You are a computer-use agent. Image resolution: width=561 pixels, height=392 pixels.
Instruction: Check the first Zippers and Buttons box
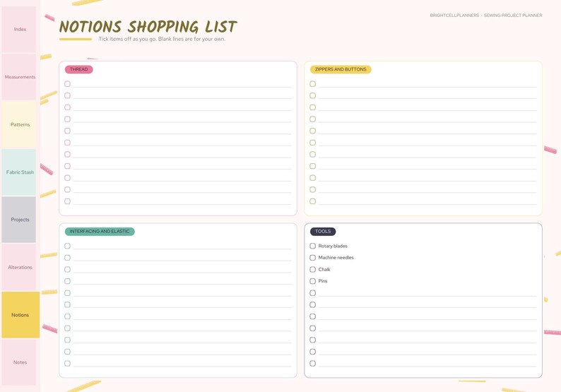point(313,84)
